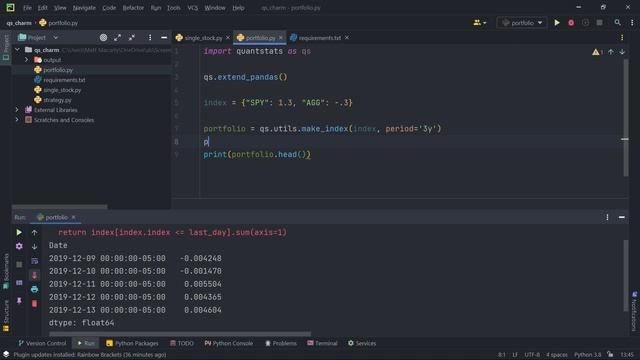Toggle soft-wrap in Run console
The image size is (640, 360).
pos(34,261)
